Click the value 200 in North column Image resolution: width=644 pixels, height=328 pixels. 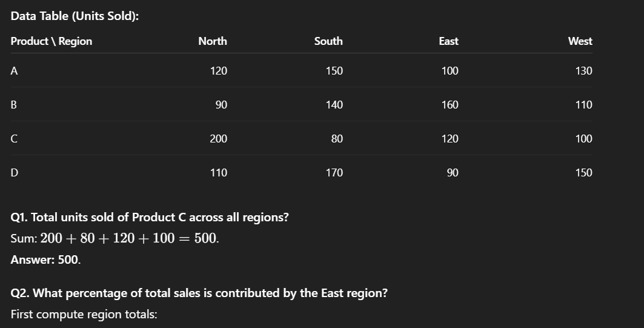pos(219,139)
